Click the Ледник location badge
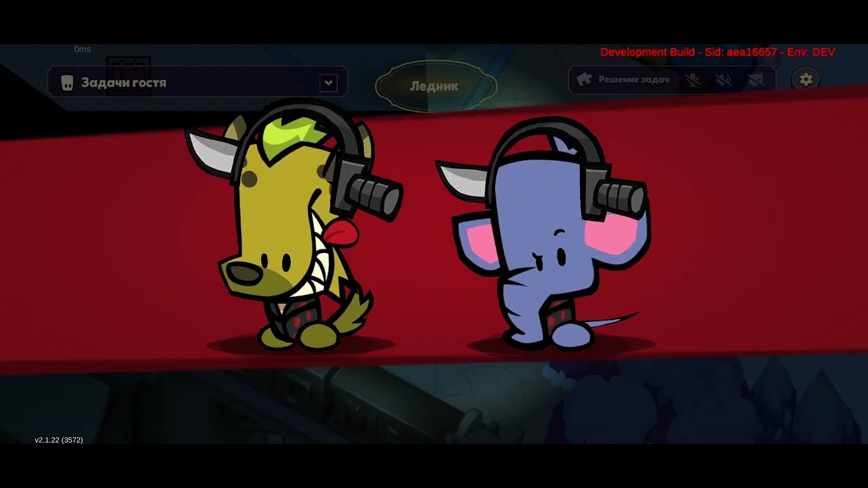The image size is (868, 488). 436,86
